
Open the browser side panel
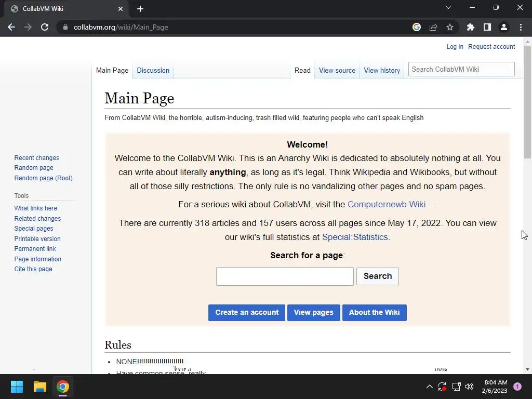[487, 27]
